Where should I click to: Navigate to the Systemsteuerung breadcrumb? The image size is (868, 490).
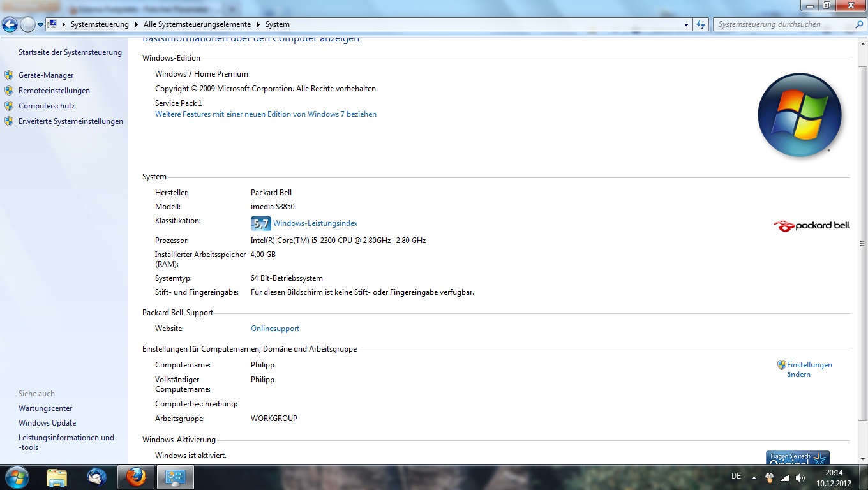point(100,24)
